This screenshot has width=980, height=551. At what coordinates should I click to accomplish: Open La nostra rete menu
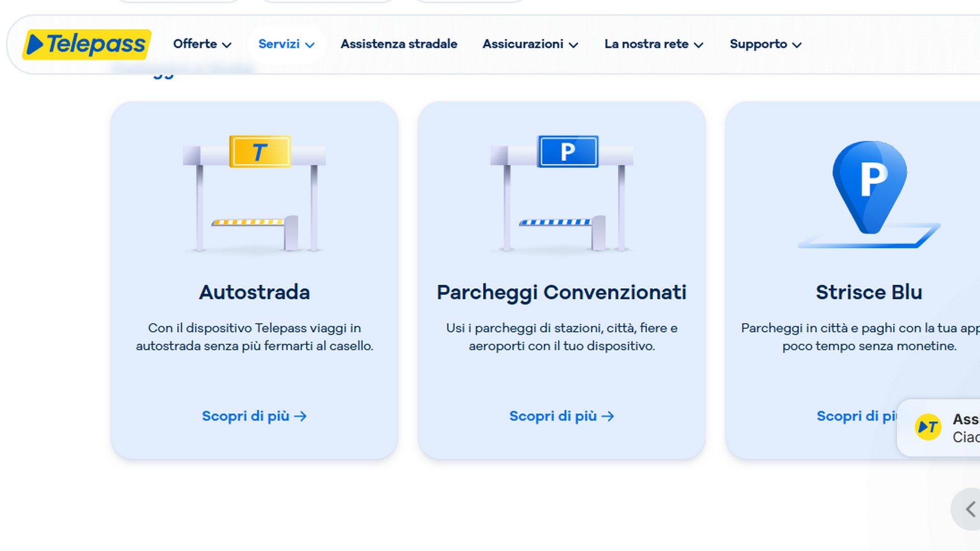pos(654,44)
